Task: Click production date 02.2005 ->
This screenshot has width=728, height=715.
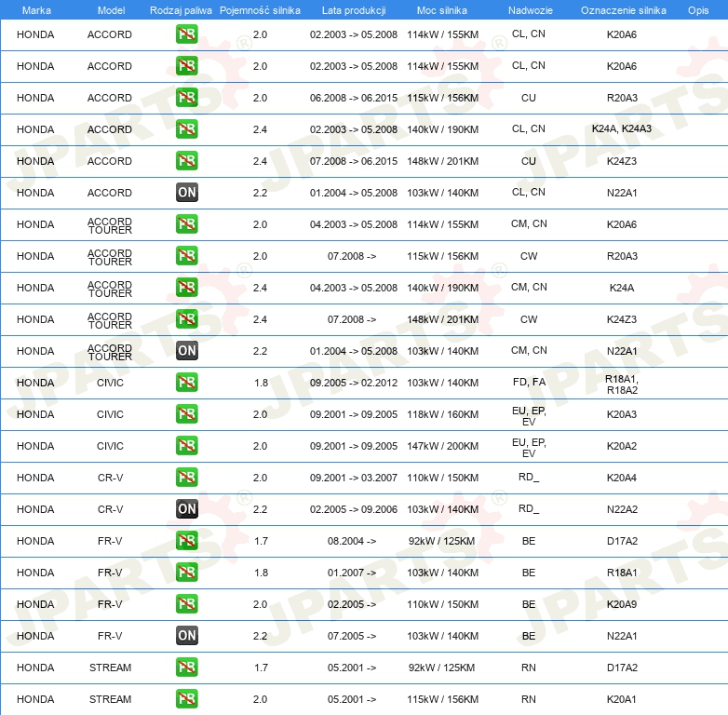Action: point(352,604)
